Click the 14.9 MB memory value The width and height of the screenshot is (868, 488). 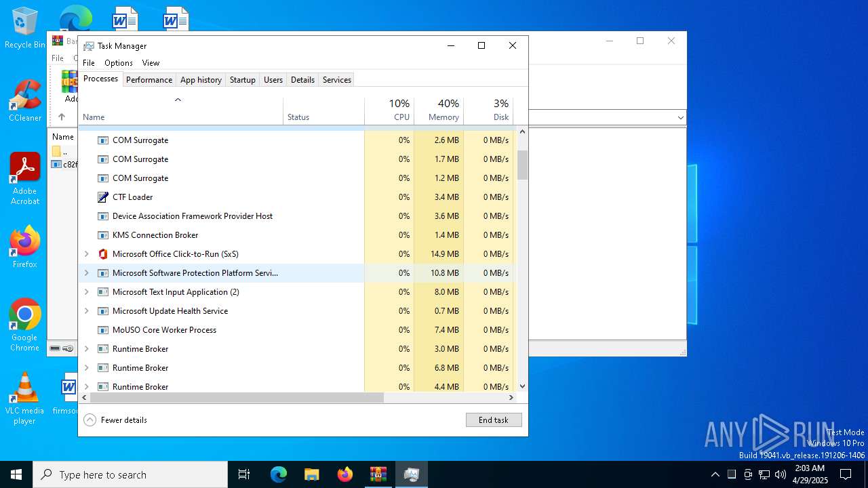click(445, 254)
